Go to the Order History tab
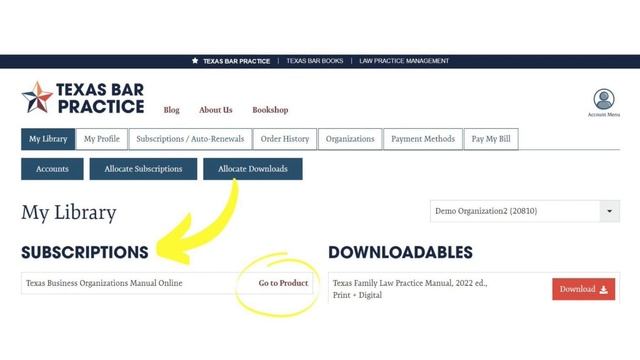 pos(285,139)
